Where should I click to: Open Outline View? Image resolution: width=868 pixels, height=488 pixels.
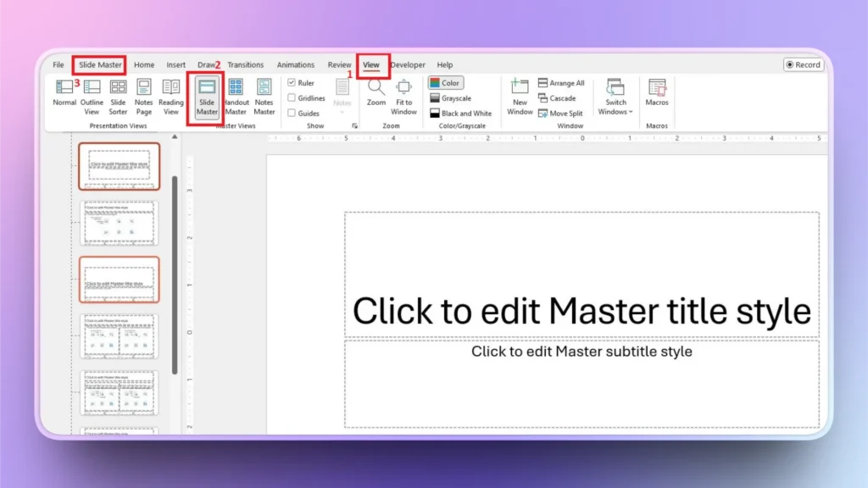click(91, 93)
